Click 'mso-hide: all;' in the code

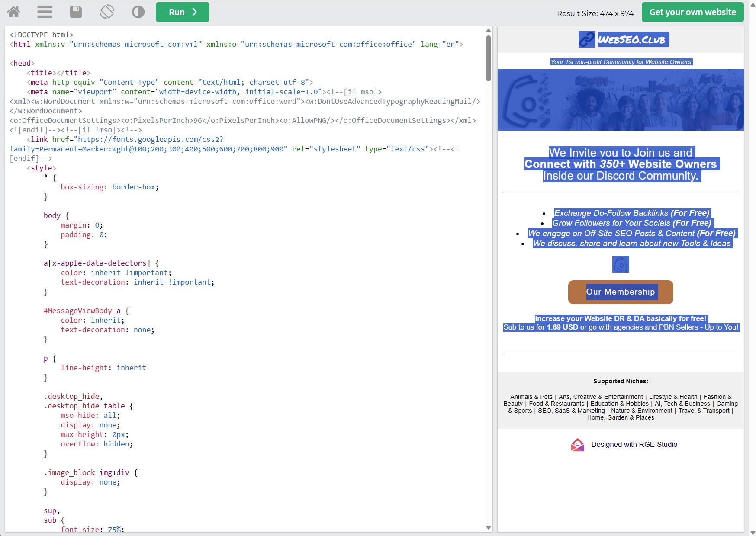(x=90, y=415)
